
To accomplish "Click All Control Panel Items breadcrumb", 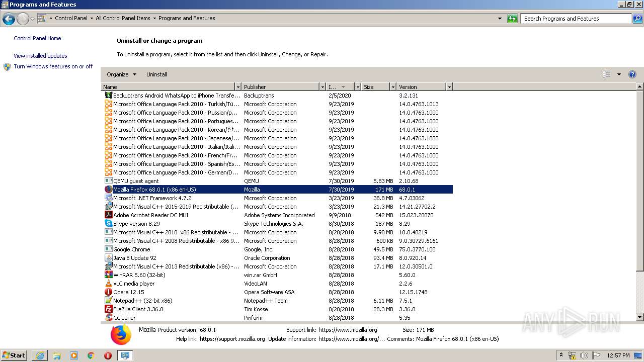I will coord(123,18).
